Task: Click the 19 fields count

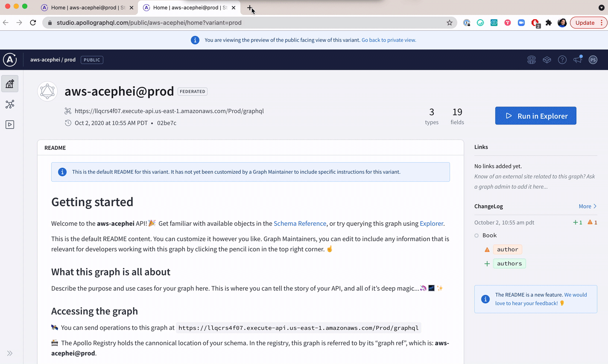Action: tap(457, 116)
